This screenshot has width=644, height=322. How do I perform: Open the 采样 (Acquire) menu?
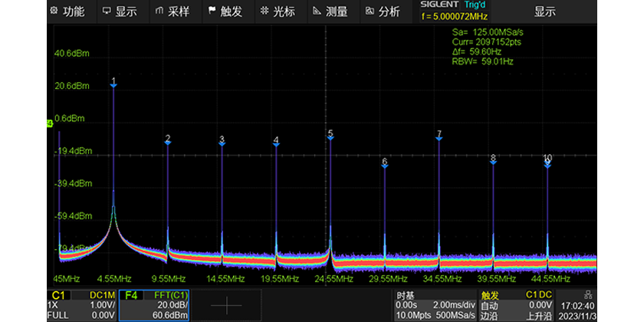coord(172,11)
